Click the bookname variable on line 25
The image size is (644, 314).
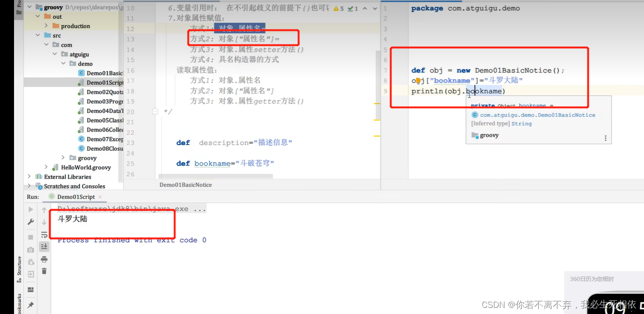(x=213, y=163)
